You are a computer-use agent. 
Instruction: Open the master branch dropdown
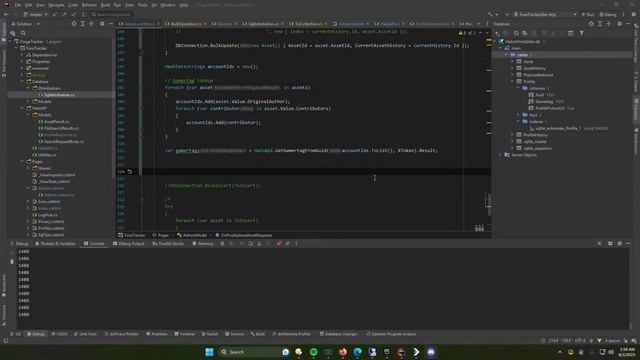click(36, 14)
